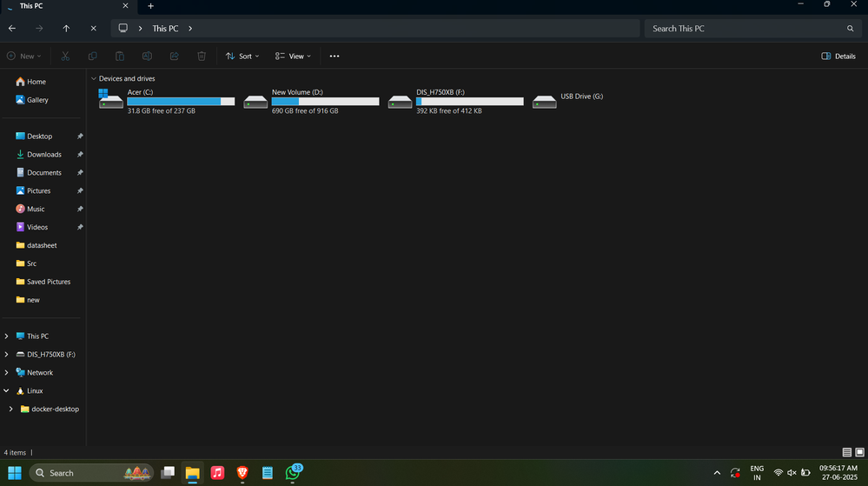This screenshot has width=868, height=486.
Task: Add a new tab with plus button
Action: pos(150,6)
